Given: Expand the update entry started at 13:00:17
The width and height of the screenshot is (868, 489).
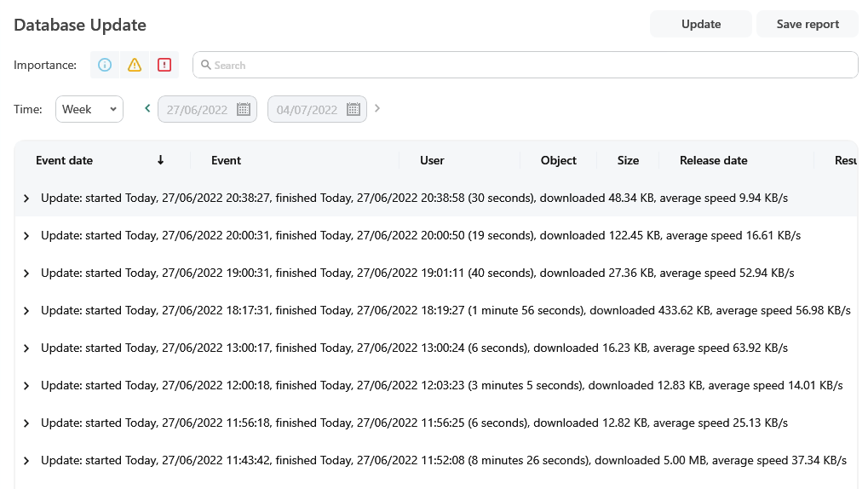Looking at the screenshot, I should (x=26, y=348).
